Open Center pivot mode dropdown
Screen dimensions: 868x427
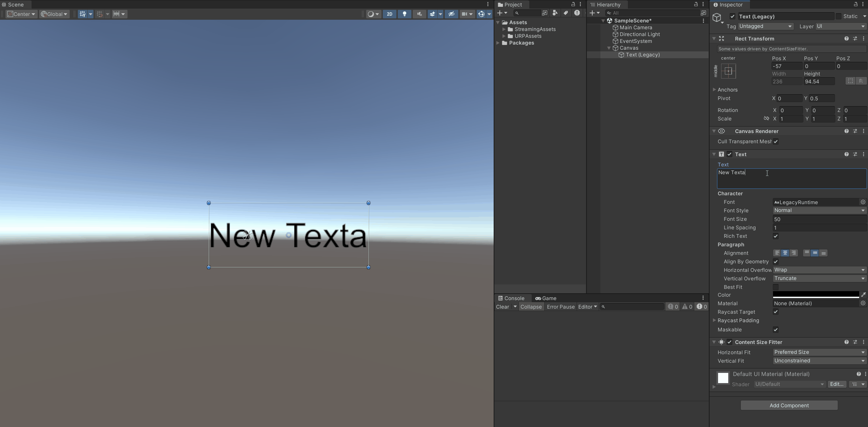[x=21, y=14]
